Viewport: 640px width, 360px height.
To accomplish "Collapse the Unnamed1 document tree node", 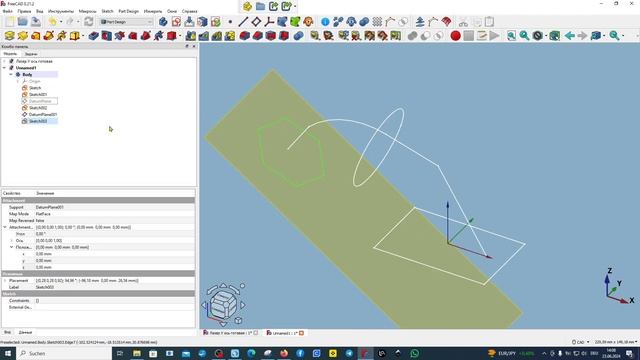I will 4,68.
